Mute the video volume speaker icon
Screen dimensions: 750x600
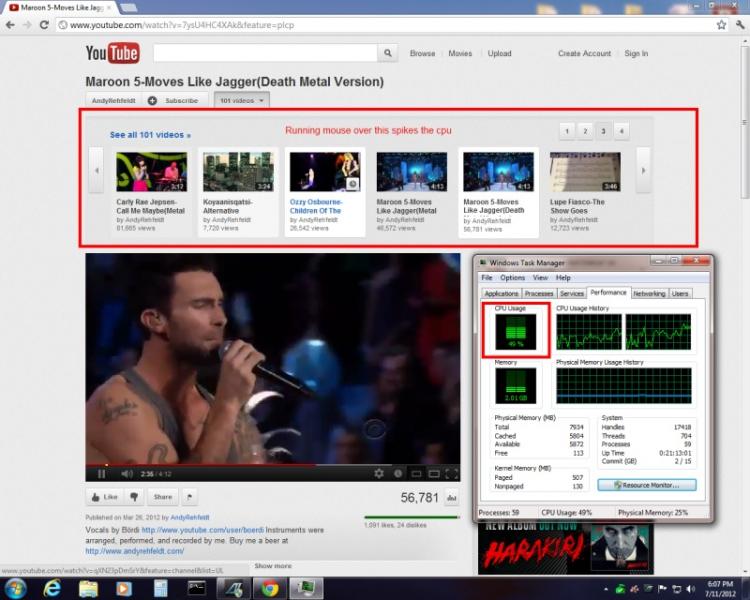(x=126, y=473)
